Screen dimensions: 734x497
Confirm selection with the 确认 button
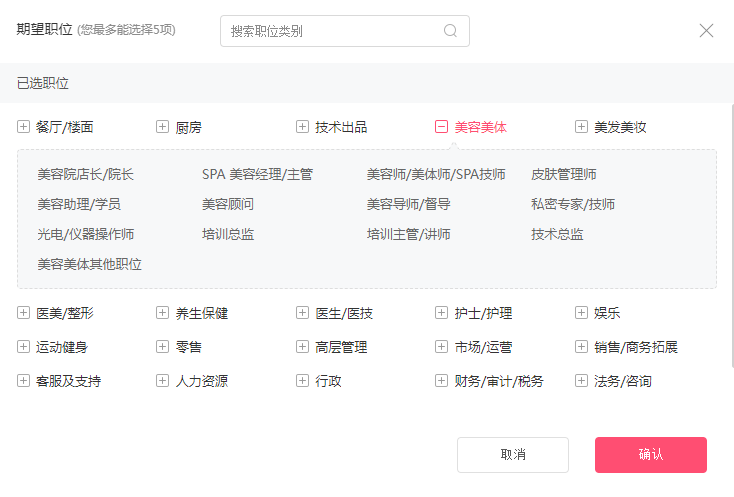pos(650,454)
